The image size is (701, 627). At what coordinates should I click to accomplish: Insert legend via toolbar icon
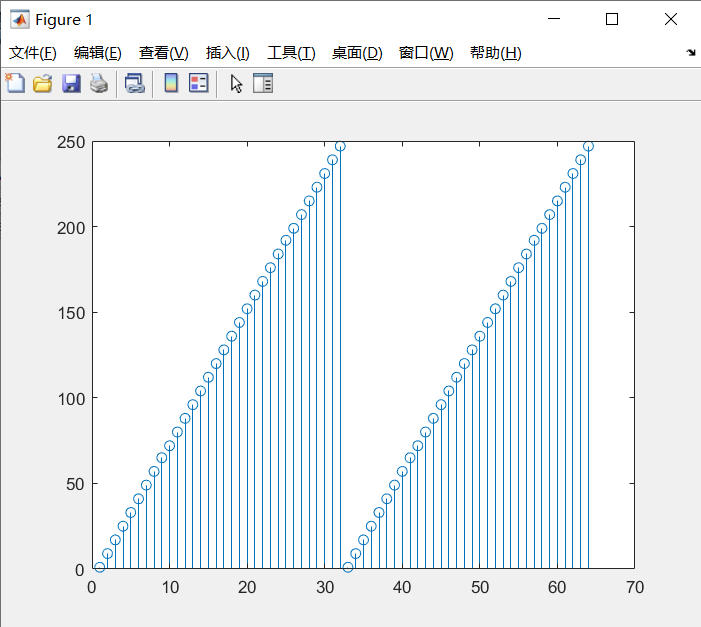(x=198, y=83)
